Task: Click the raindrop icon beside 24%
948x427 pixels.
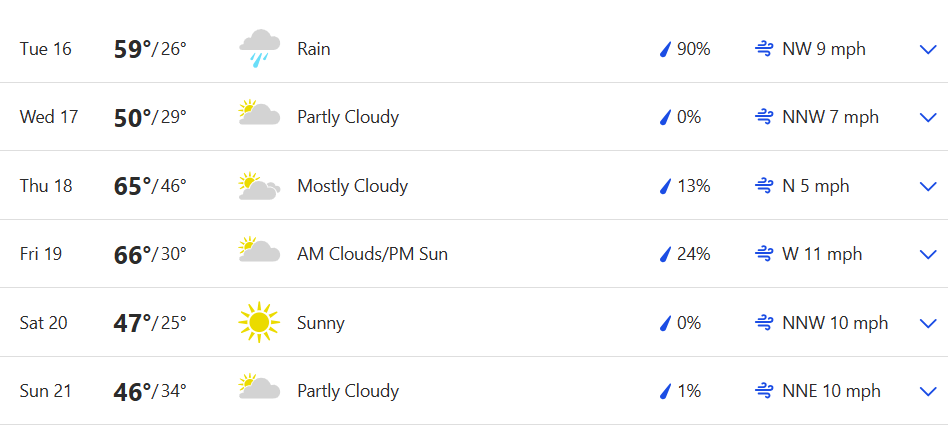Action: point(663,254)
